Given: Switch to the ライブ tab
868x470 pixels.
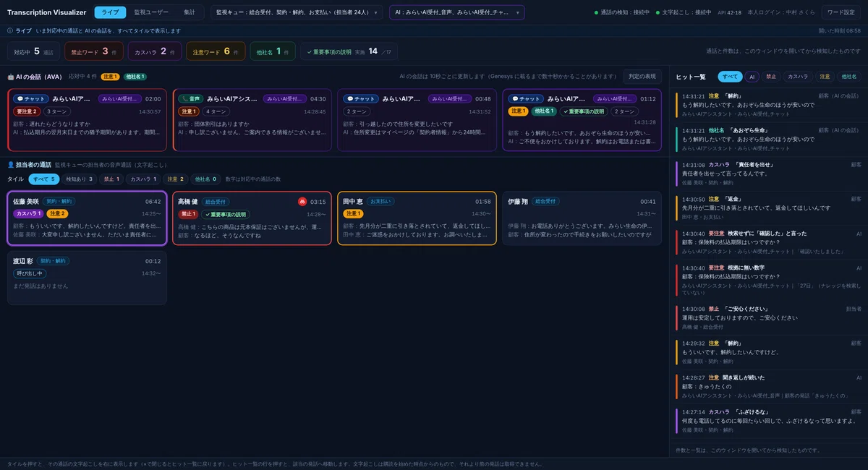Looking at the screenshot, I should click(x=110, y=12).
